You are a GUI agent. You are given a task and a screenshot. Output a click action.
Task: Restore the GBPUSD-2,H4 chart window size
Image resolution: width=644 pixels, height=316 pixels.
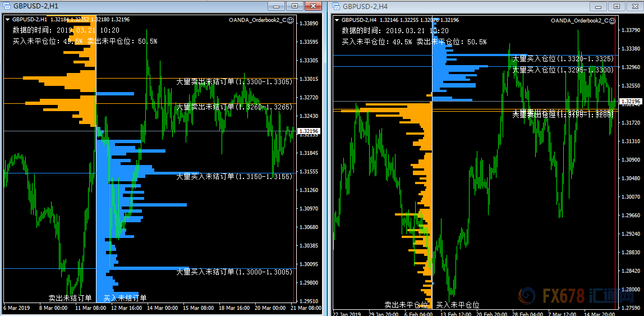[x=617, y=6]
